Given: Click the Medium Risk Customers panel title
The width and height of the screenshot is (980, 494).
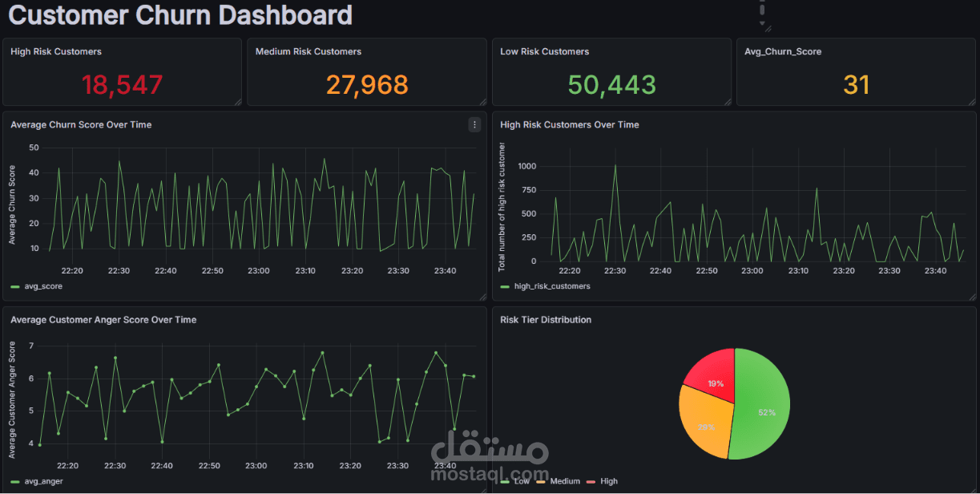Looking at the screenshot, I should coord(309,51).
